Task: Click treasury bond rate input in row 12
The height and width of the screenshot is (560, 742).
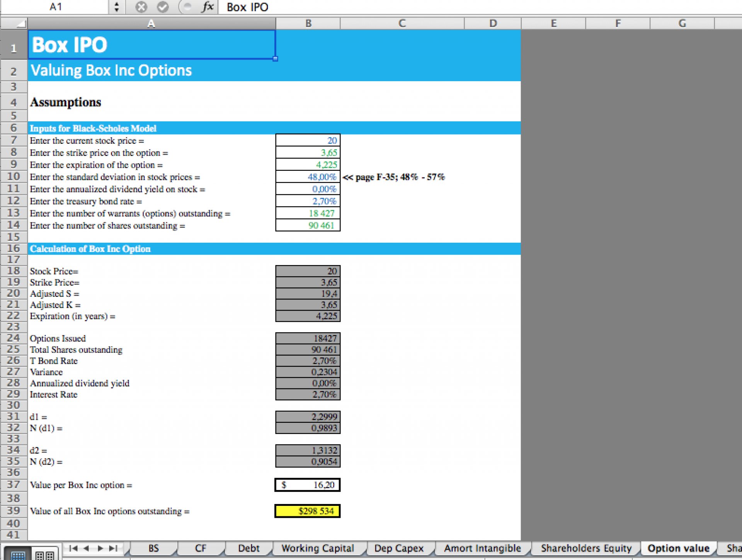Action: tap(308, 201)
